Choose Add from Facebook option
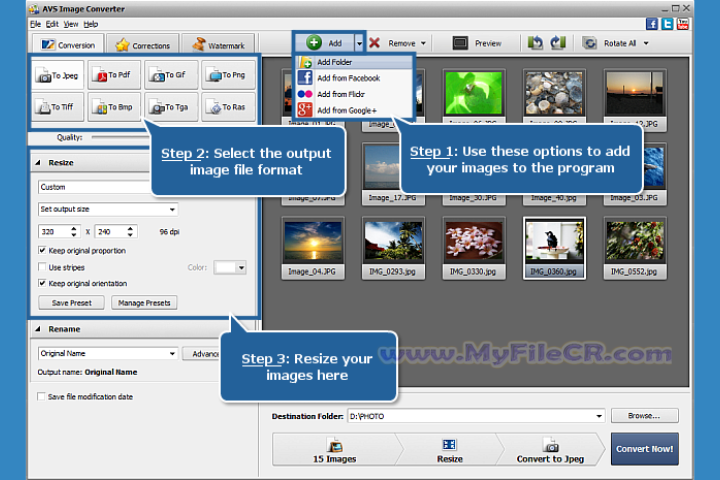This screenshot has height=480, width=720. pos(354,78)
